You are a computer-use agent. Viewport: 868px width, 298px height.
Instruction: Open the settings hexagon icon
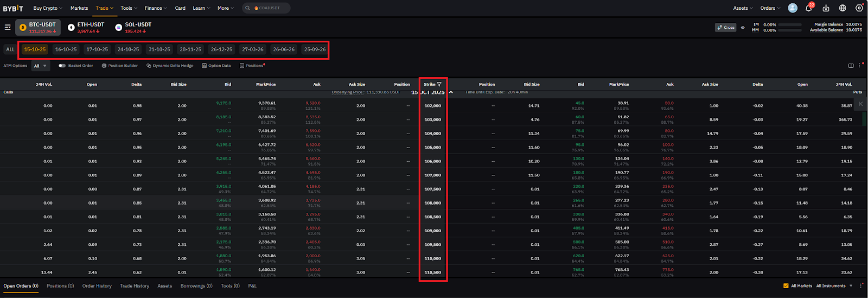[859, 8]
